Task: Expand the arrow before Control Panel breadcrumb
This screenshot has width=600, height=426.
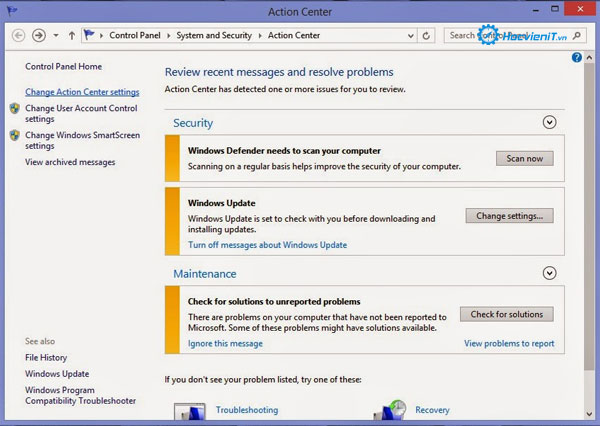Action: 101,36
